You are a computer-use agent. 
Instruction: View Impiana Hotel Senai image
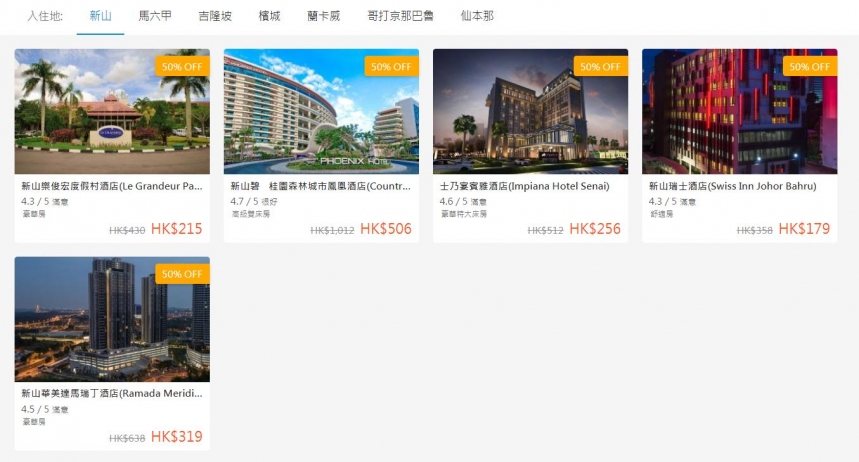point(530,111)
